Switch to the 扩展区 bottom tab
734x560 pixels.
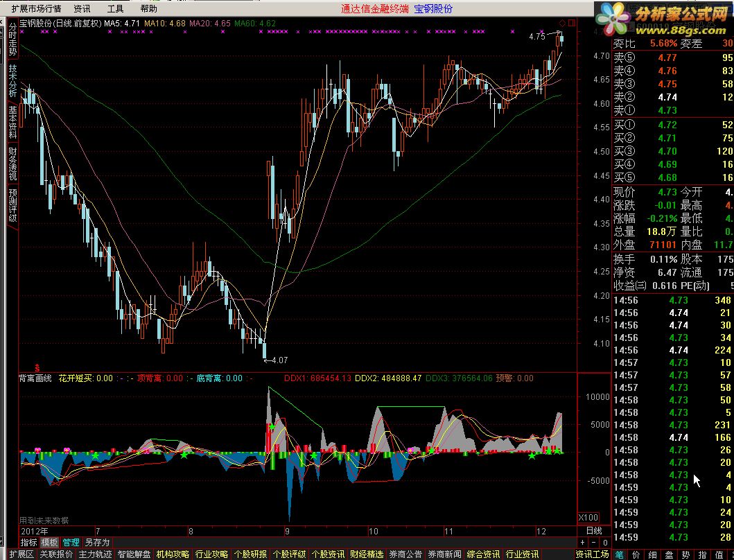coord(21,554)
